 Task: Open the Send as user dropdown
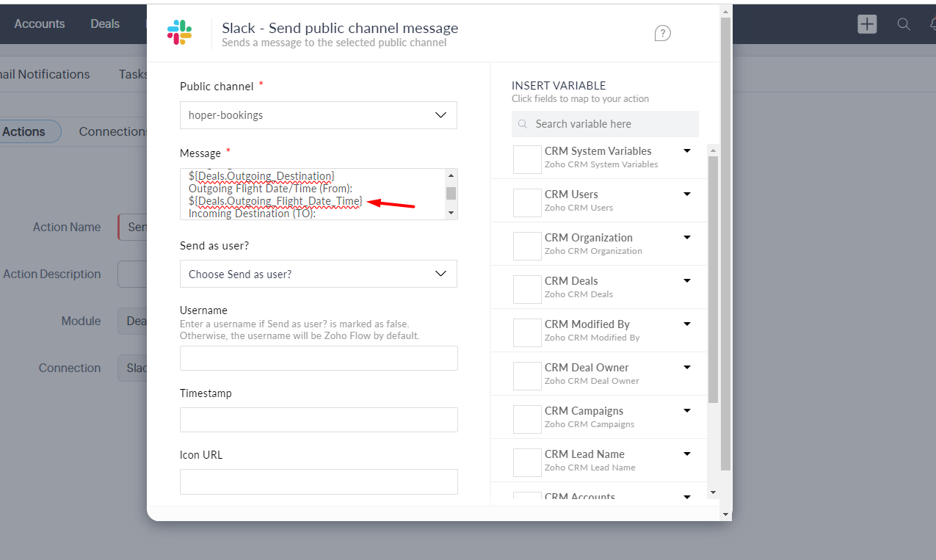(319, 274)
